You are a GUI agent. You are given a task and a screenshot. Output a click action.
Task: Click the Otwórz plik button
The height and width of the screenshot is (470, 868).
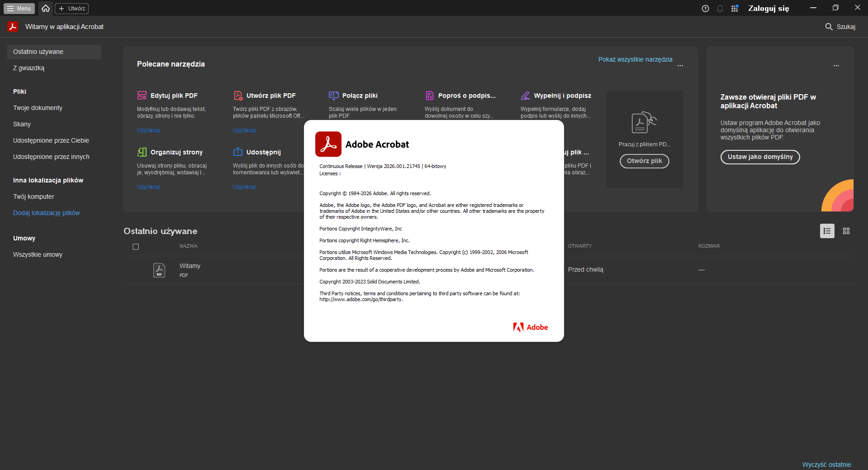(645, 161)
